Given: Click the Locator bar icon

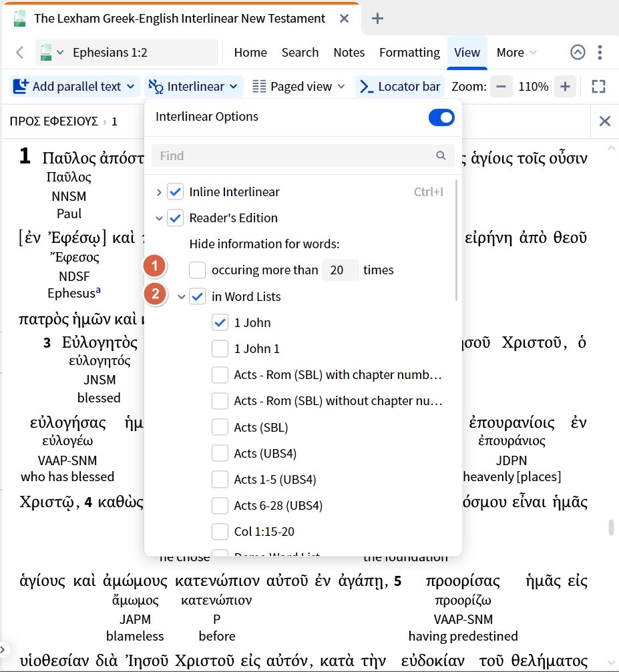Looking at the screenshot, I should click(366, 86).
